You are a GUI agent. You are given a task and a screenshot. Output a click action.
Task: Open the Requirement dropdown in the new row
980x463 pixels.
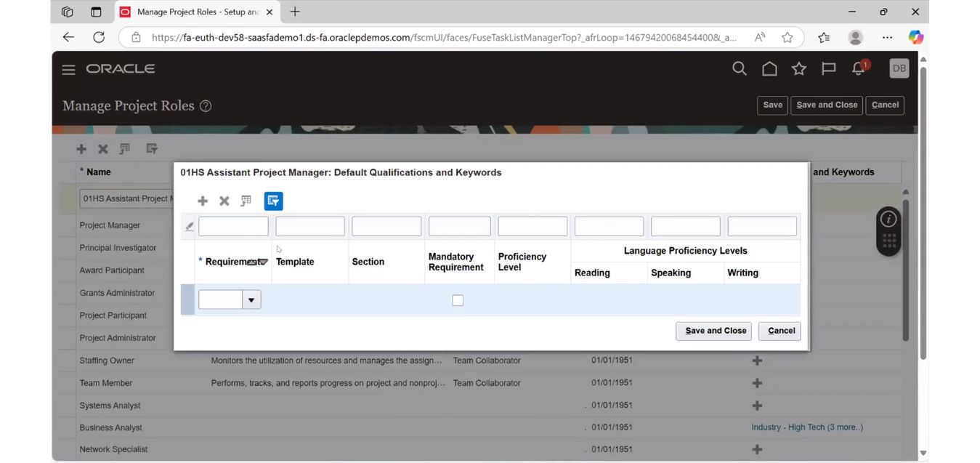click(251, 299)
